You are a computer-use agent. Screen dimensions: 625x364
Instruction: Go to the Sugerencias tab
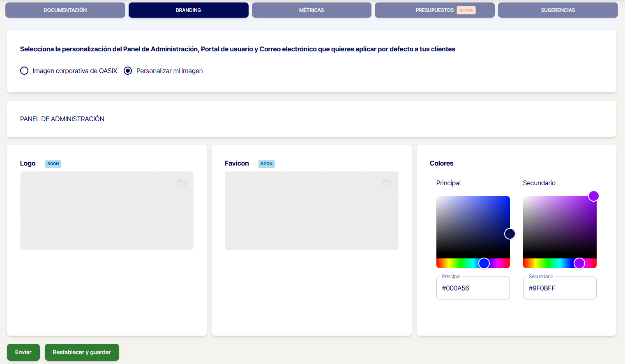558,10
